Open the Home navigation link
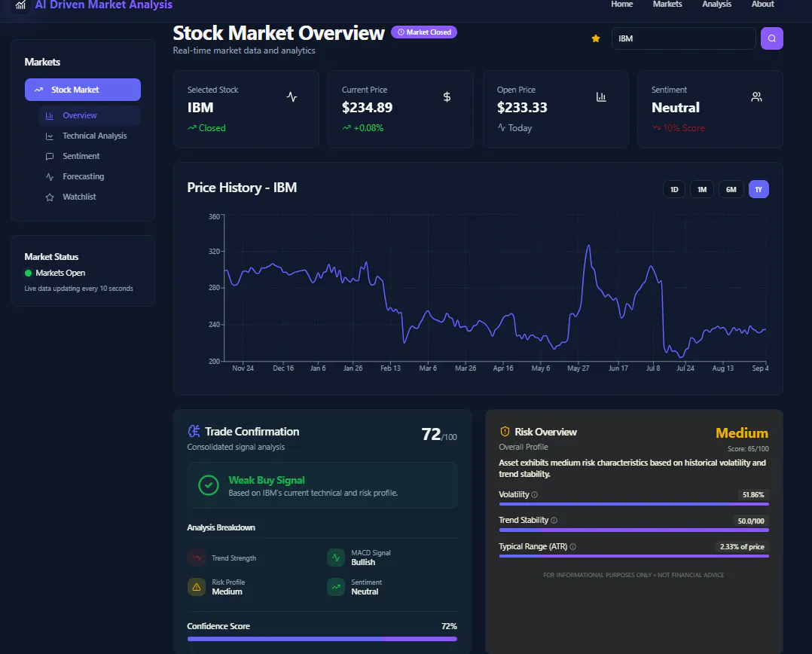Viewport: 812px width, 654px height. tap(621, 4)
